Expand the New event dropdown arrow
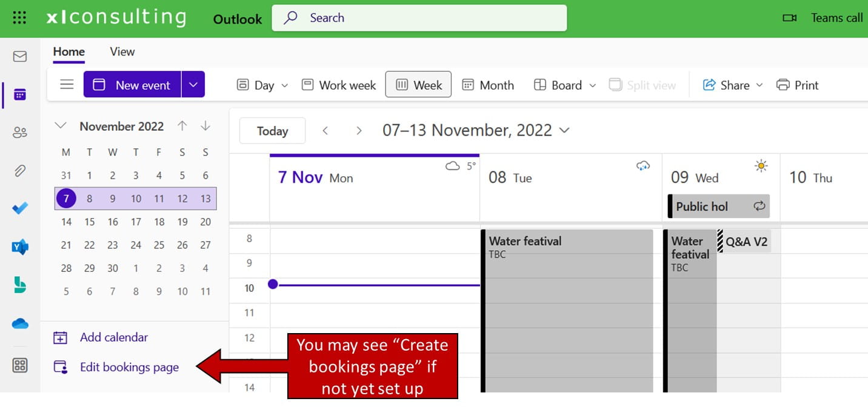This screenshot has width=868, height=410. point(193,85)
